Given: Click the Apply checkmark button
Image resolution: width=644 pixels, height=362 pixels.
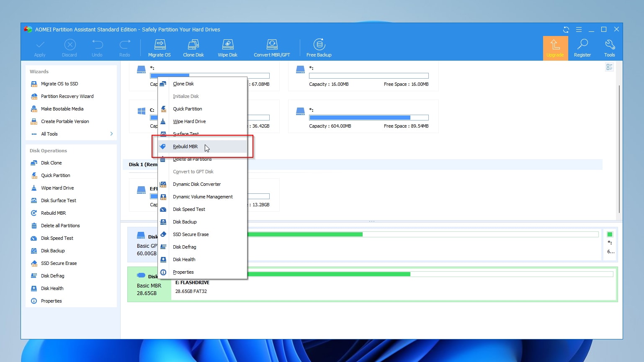Looking at the screenshot, I should click(x=40, y=48).
